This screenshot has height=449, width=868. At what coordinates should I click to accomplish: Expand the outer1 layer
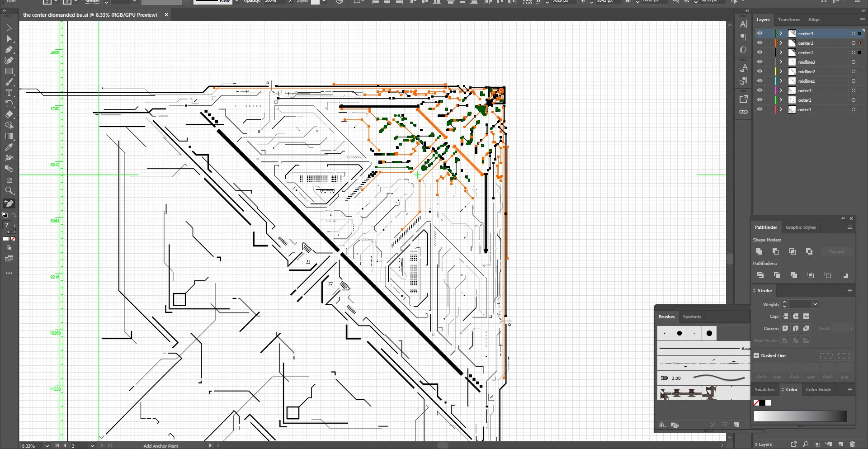(x=781, y=109)
